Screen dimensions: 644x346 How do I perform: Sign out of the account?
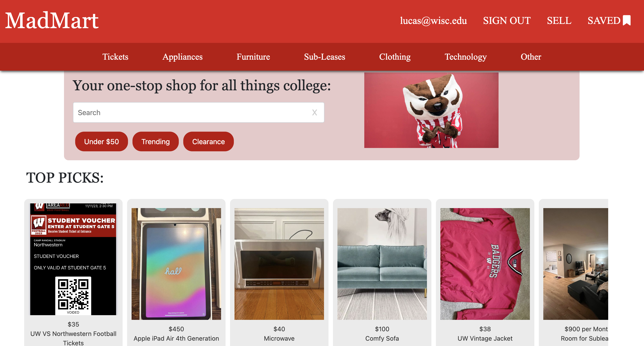coord(507,21)
